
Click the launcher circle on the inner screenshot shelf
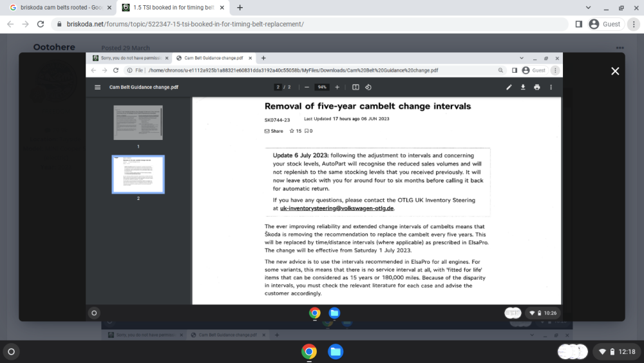94,313
